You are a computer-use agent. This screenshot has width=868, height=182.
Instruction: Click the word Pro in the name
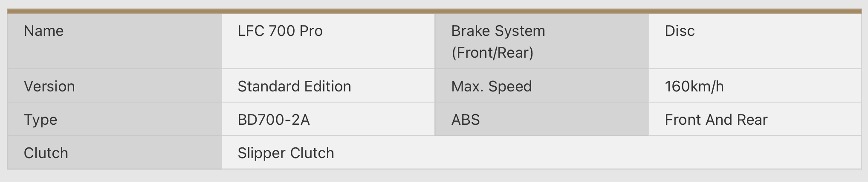[x=311, y=31]
